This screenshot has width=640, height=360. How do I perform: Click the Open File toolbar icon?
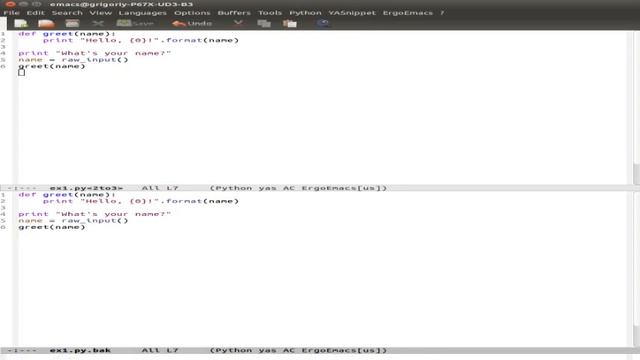pyautogui.click(x=46, y=24)
